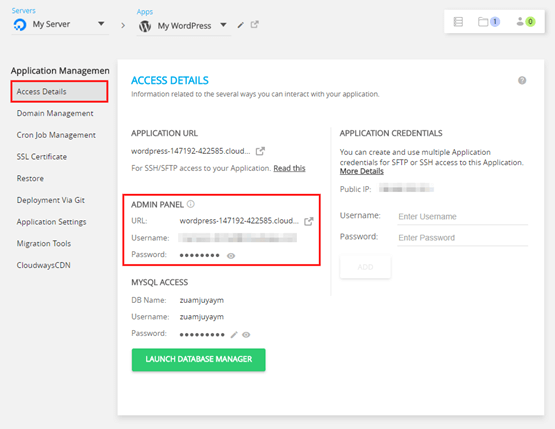Click the Admin Panel URL text
Image resolution: width=555 pixels, height=429 pixels.
tap(239, 221)
